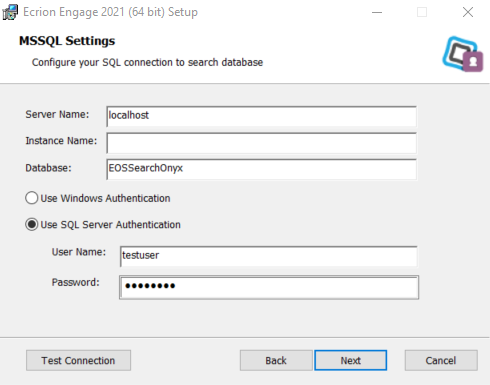Viewport: 490px width, 385px height.
Task: Click the User Name field
Action: tap(268, 256)
